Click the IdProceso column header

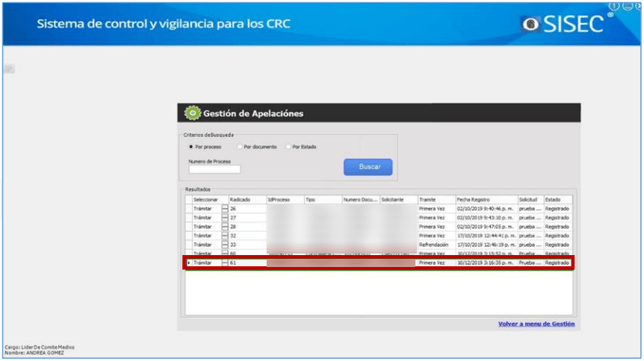pos(285,200)
